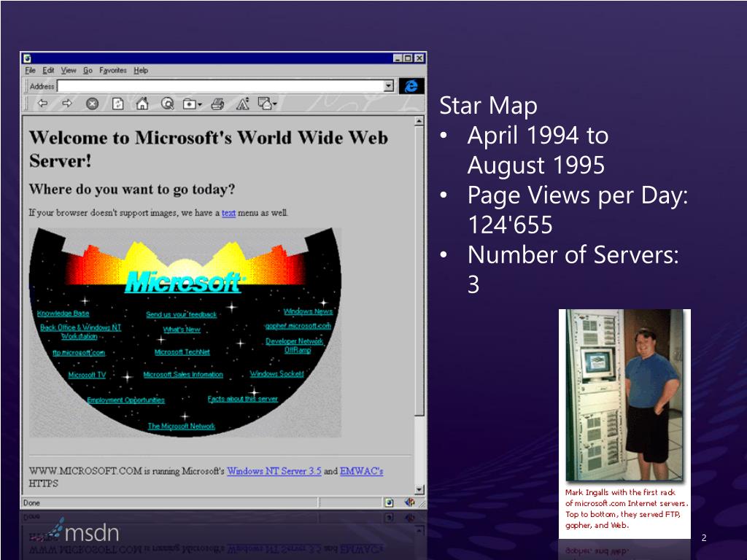Open the Microsoft TechNet link

(x=182, y=352)
